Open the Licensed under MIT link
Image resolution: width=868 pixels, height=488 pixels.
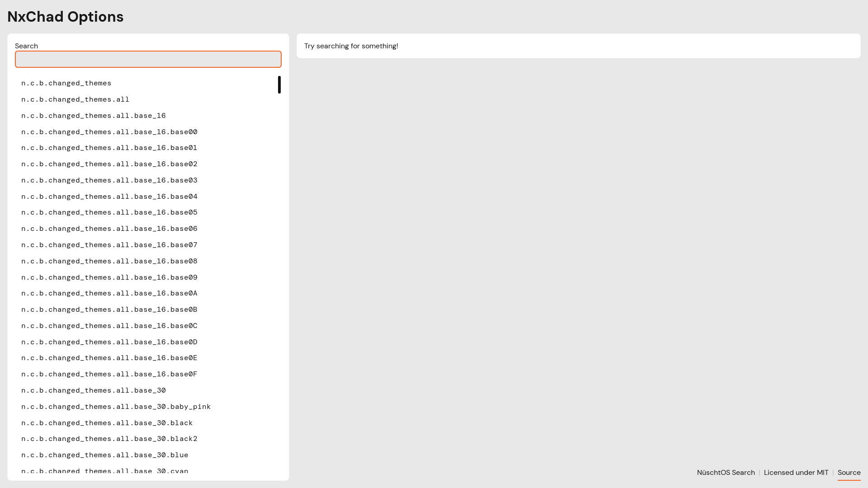click(x=796, y=473)
